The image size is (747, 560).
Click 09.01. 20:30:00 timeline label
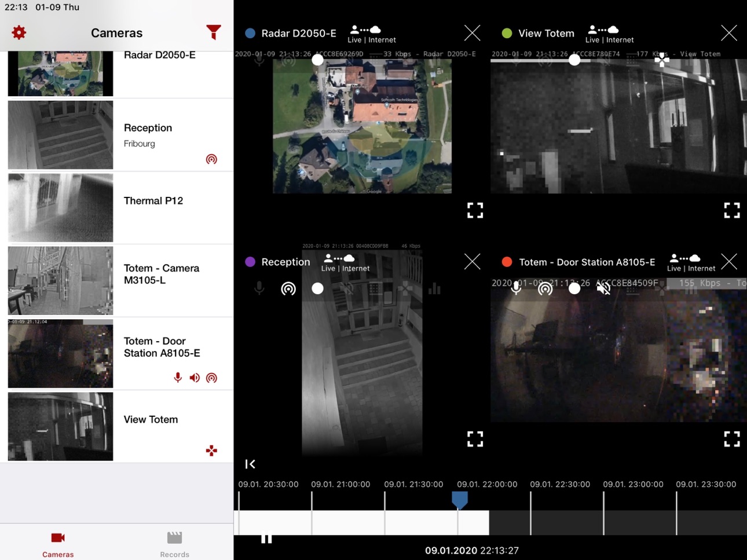tap(268, 484)
